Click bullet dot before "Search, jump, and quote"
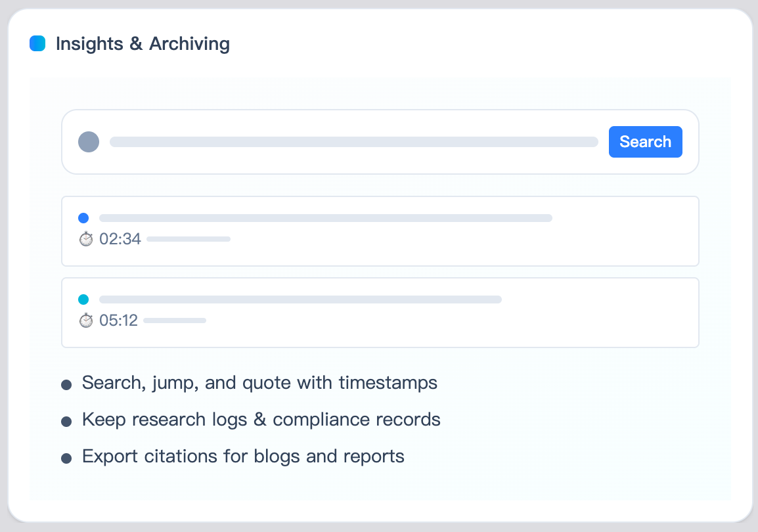Viewport: 758px width, 532px height. coord(66,385)
